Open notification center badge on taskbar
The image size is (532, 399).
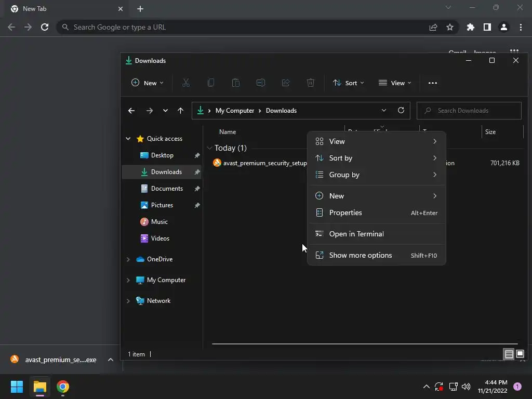[517, 387]
